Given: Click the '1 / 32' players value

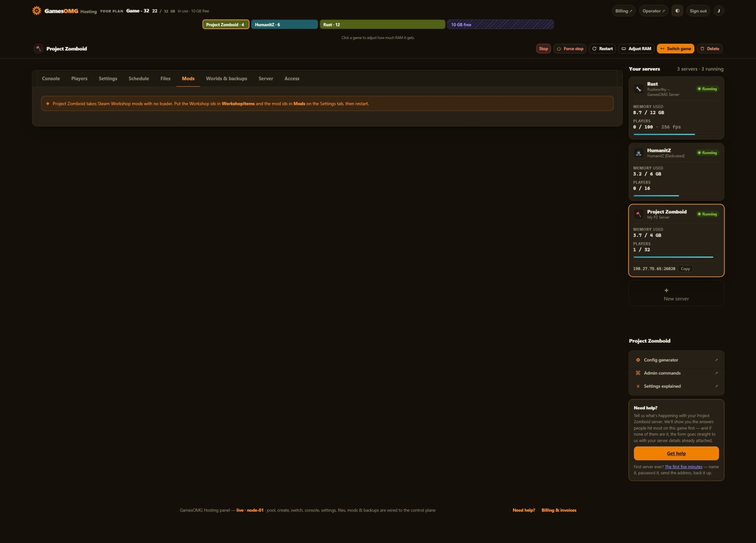Looking at the screenshot, I should click(641, 250).
